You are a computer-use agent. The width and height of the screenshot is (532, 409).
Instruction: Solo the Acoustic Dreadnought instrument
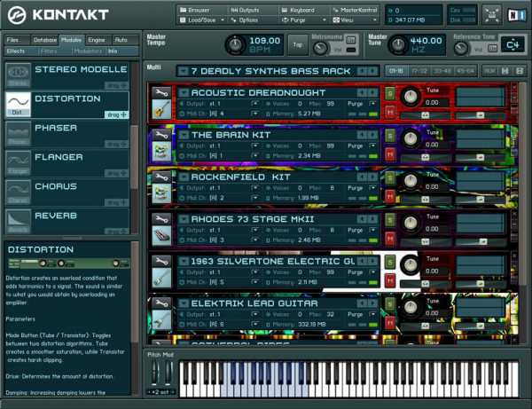tap(390, 93)
